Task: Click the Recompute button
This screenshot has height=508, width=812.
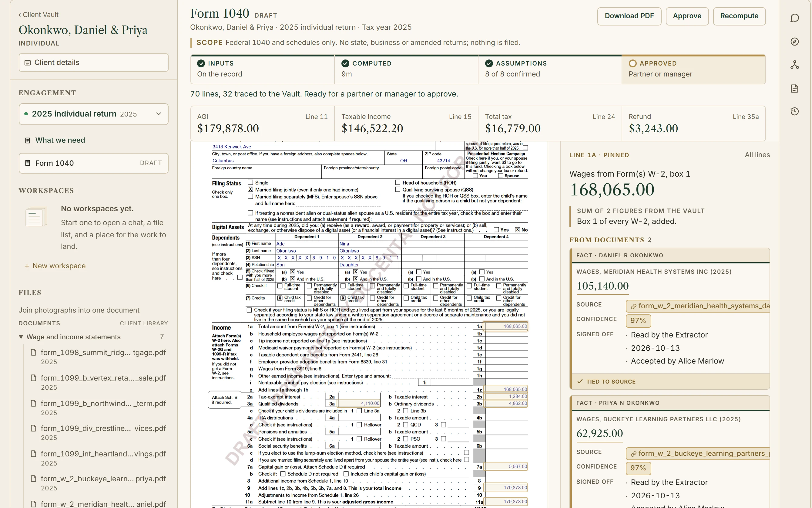Action: coord(739,16)
